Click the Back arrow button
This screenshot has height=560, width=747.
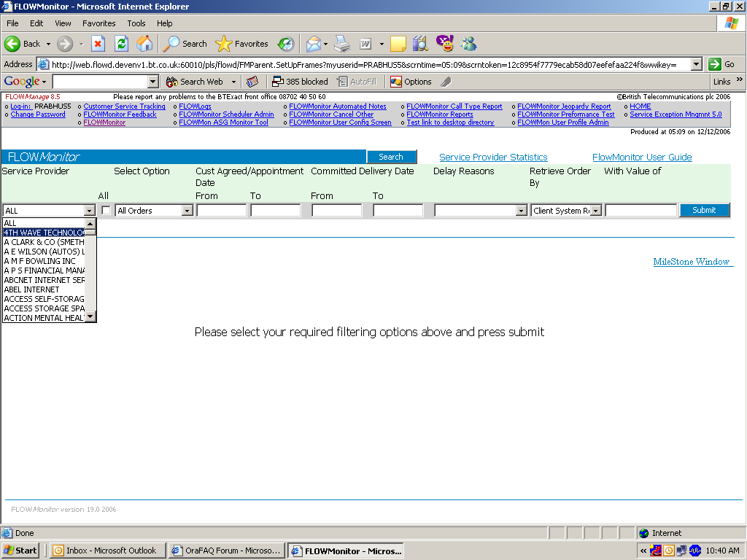coord(22,44)
